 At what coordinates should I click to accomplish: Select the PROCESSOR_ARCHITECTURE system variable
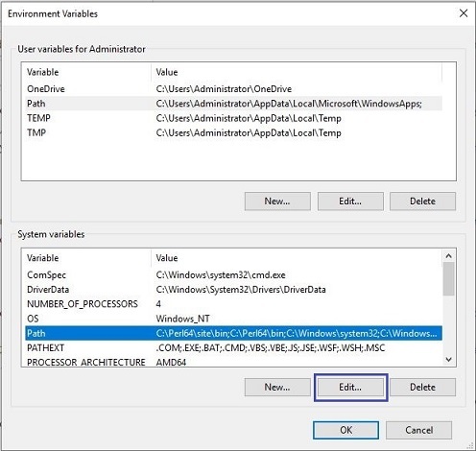233,362
